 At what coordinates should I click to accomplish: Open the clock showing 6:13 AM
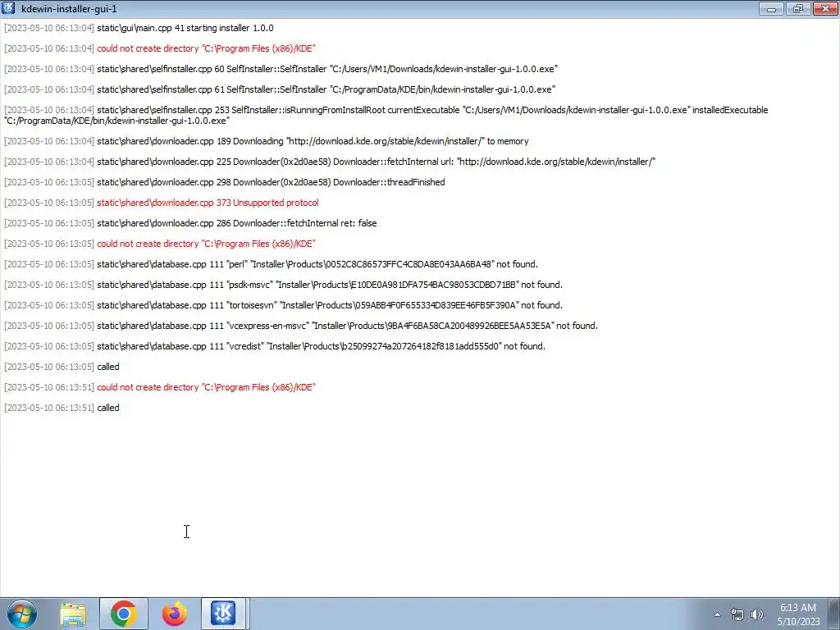coord(798,614)
